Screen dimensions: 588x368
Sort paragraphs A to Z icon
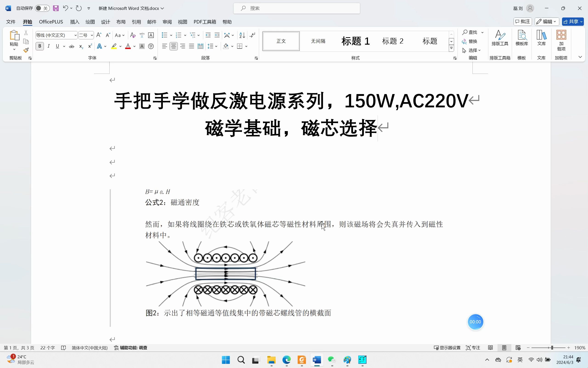tap(242, 35)
